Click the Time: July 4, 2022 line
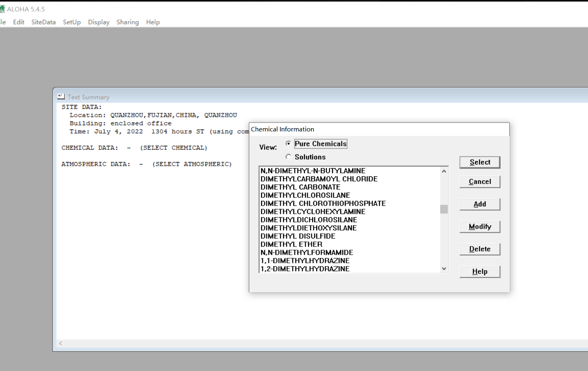Viewport: 588px width, 371px height. pyautogui.click(x=159, y=131)
